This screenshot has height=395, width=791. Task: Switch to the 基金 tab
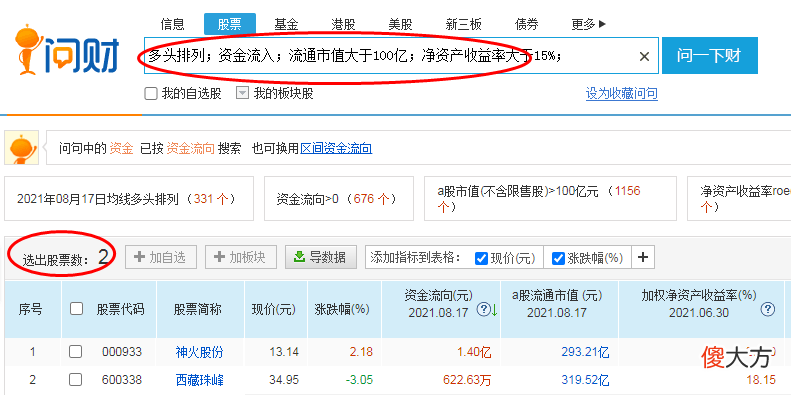[x=287, y=24]
